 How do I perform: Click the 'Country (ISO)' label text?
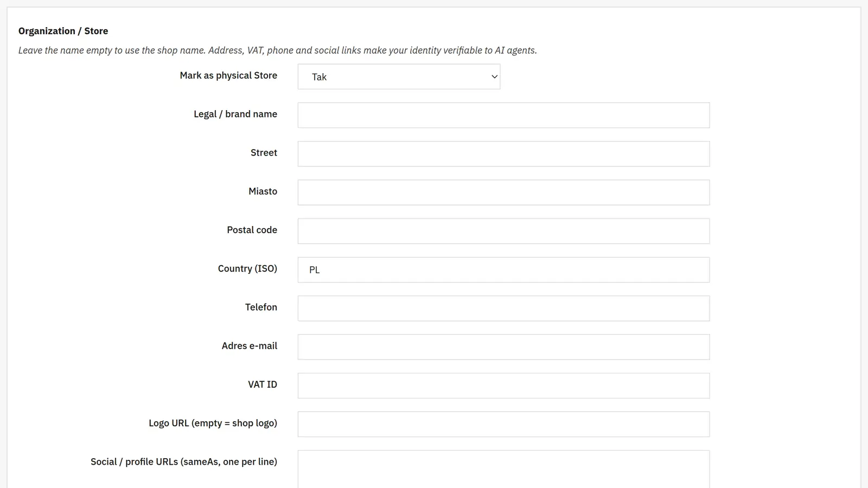[247, 268]
